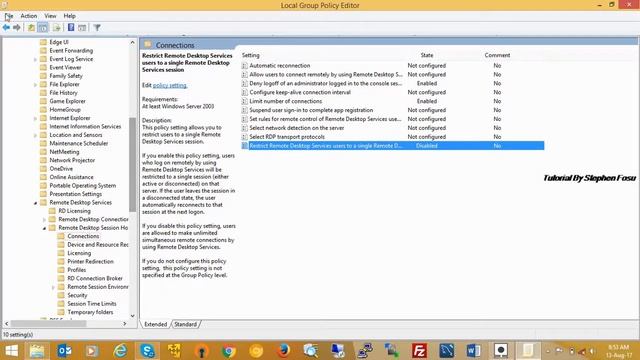The image size is (640, 360).
Task: Expand the Remote Desktop Connection Client node
Action: [44, 220]
